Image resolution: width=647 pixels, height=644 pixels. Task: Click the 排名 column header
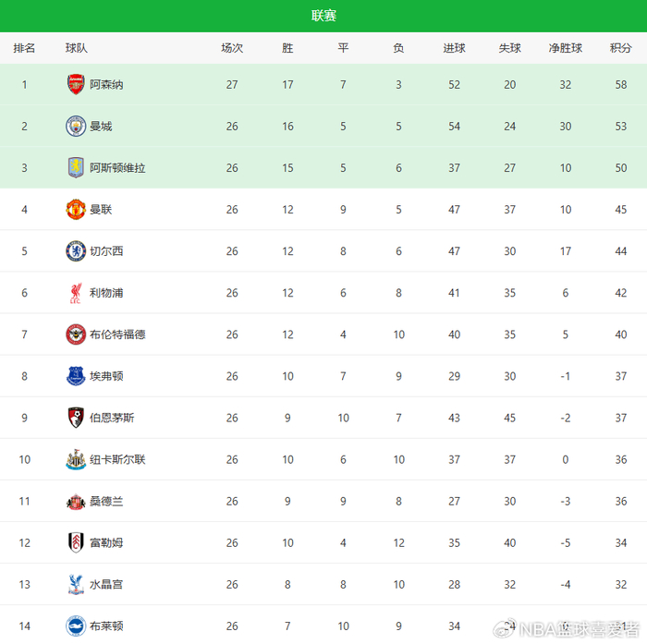(25, 48)
